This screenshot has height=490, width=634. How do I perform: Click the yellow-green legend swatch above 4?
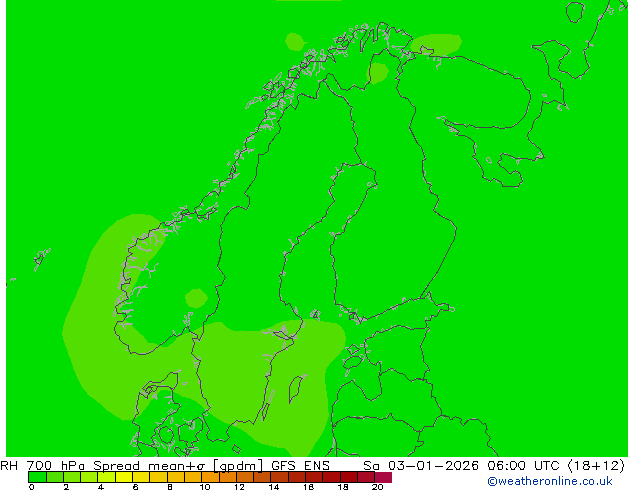(x=106, y=477)
